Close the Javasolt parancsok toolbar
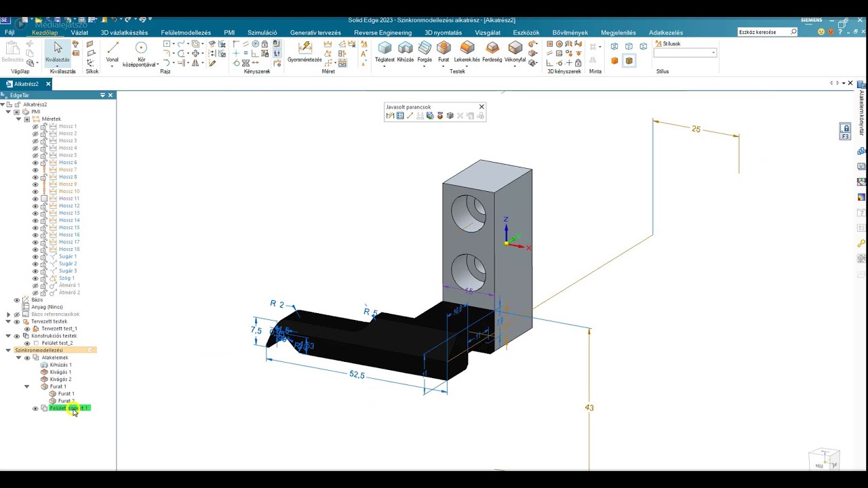868x488 pixels. [x=481, y=106]
